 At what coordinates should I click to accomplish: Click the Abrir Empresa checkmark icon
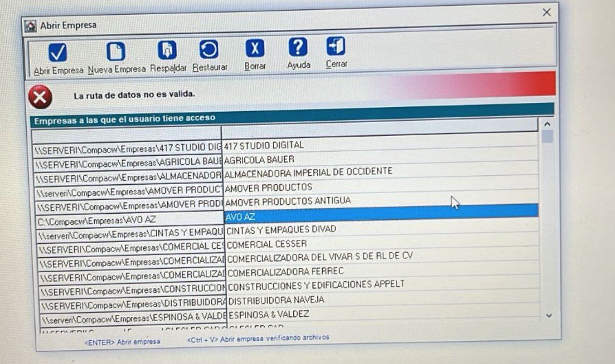(x=58, y=54)
